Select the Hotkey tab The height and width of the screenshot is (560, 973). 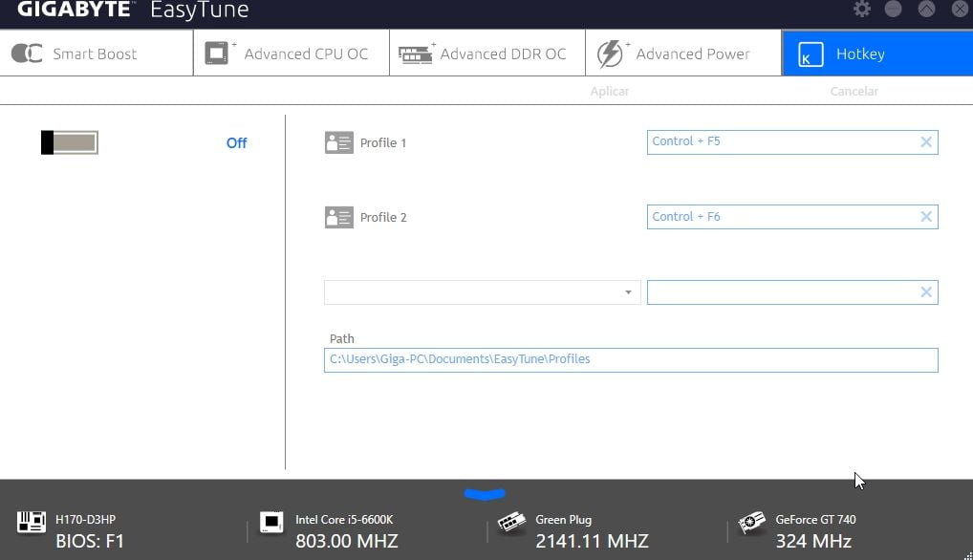pos(877,54)
